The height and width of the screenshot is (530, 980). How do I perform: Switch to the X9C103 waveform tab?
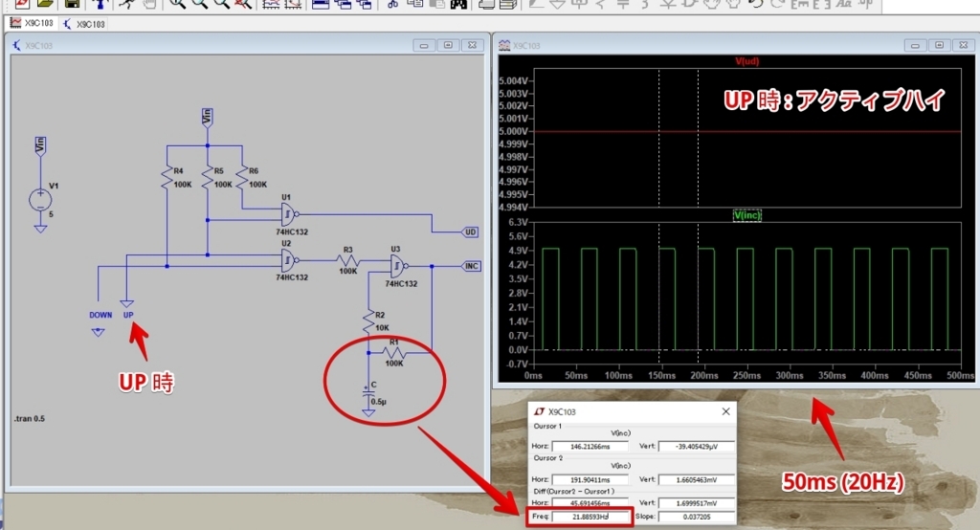[32, 23]
